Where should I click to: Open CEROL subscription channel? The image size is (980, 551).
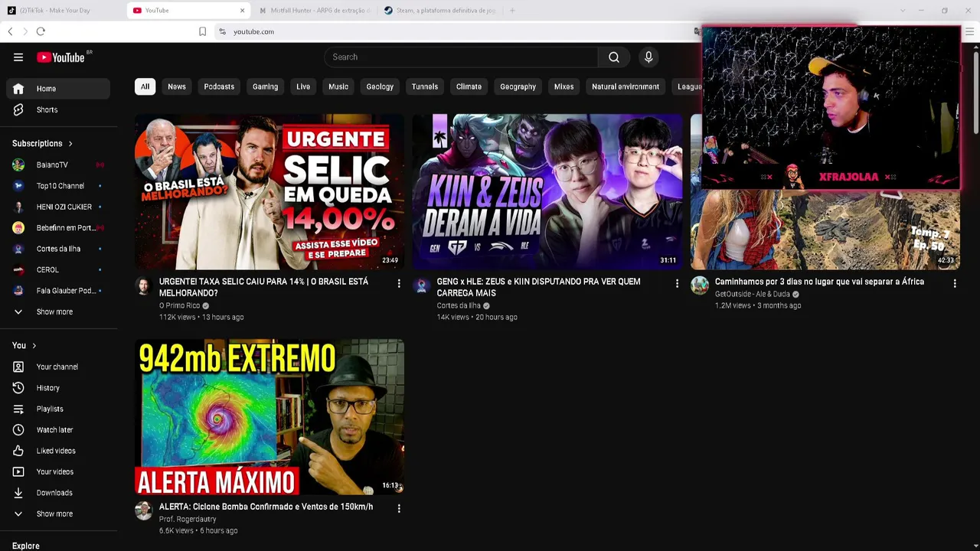(58, 270)
